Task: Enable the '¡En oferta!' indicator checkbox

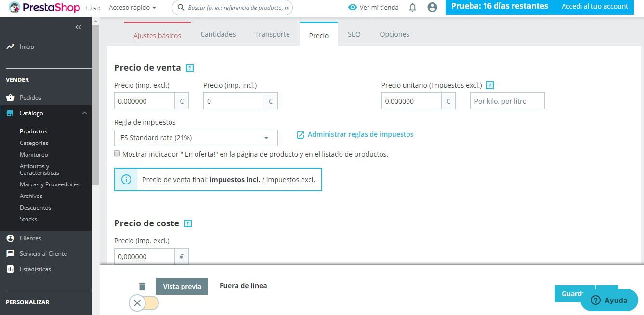Action: 117,153
